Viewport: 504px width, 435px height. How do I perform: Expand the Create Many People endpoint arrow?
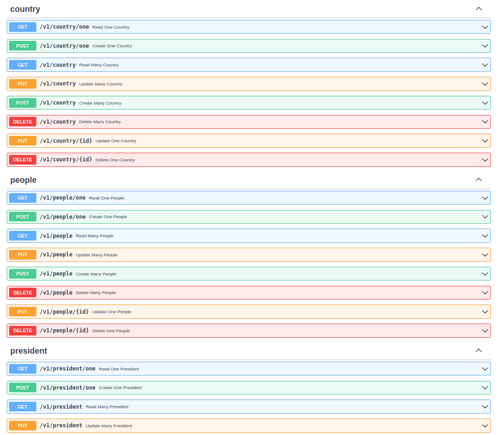[x=485, y=274]
